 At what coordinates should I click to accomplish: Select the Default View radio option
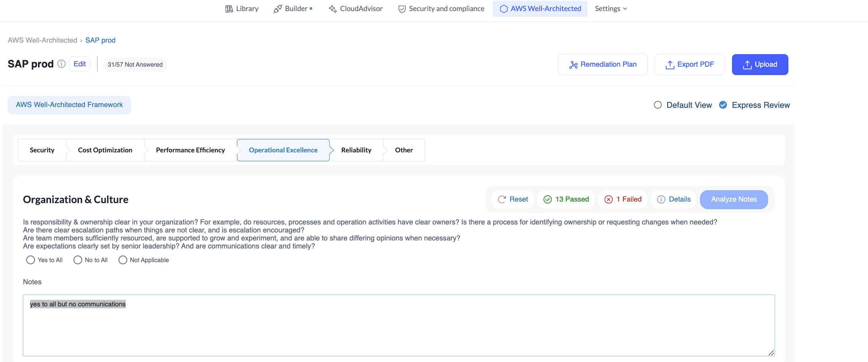tap(658, 105)
